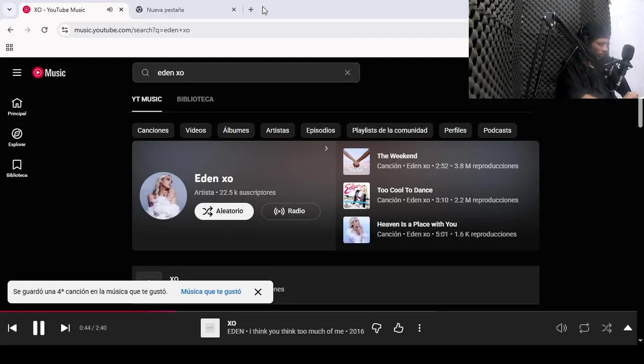644x364 pixels.
Task: Dislike the current song XO
Action: pos(376,328)
